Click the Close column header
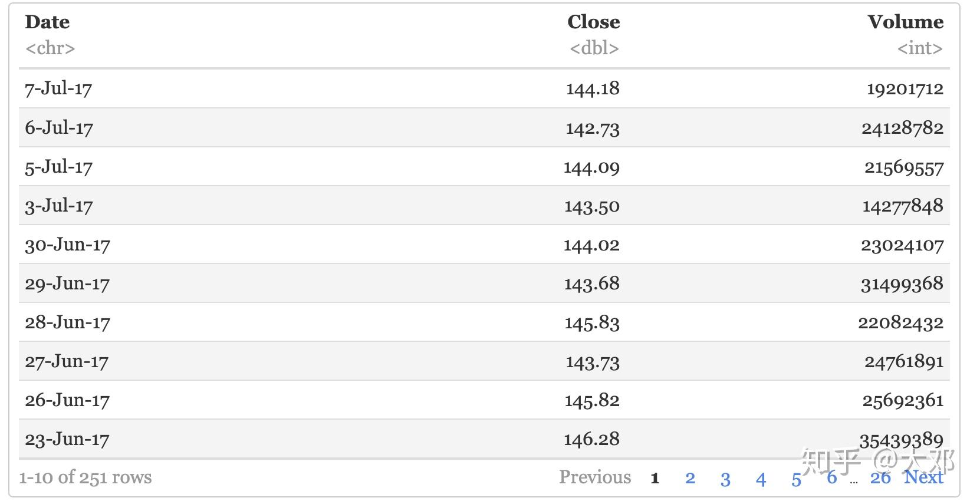 593,22
